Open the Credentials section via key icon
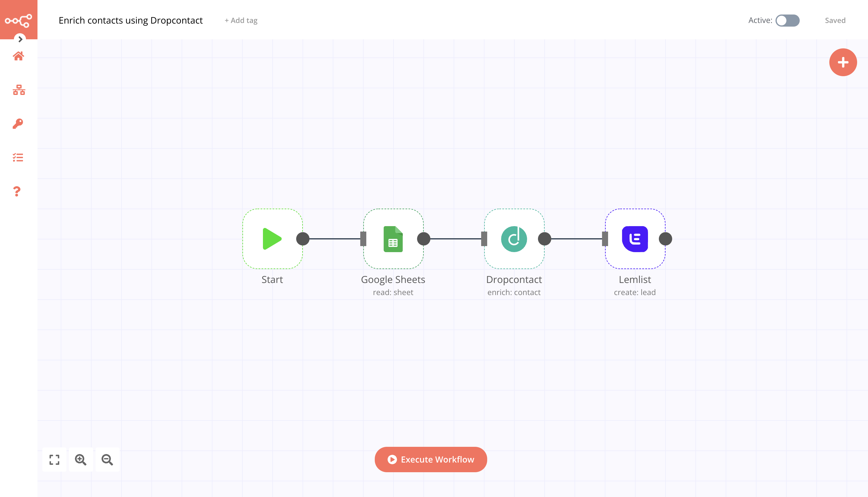 click(x=18, y=123)
